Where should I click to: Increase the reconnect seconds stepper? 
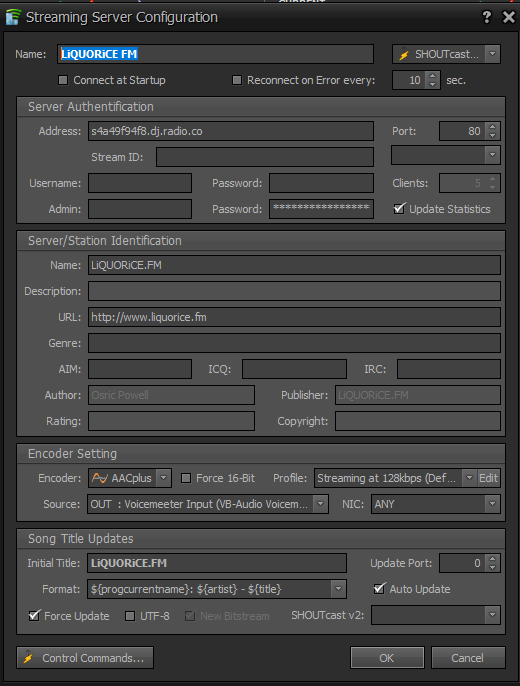(x=433, y=76)
